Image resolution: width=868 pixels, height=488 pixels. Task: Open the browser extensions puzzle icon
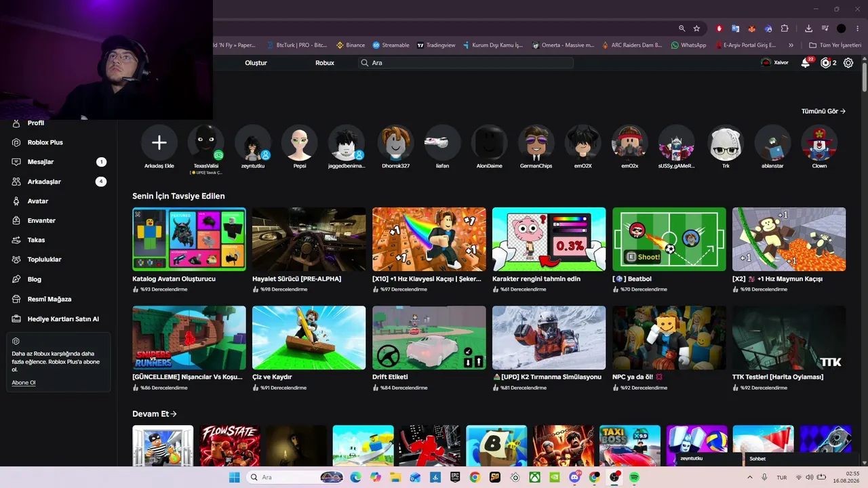pos(785,28)
